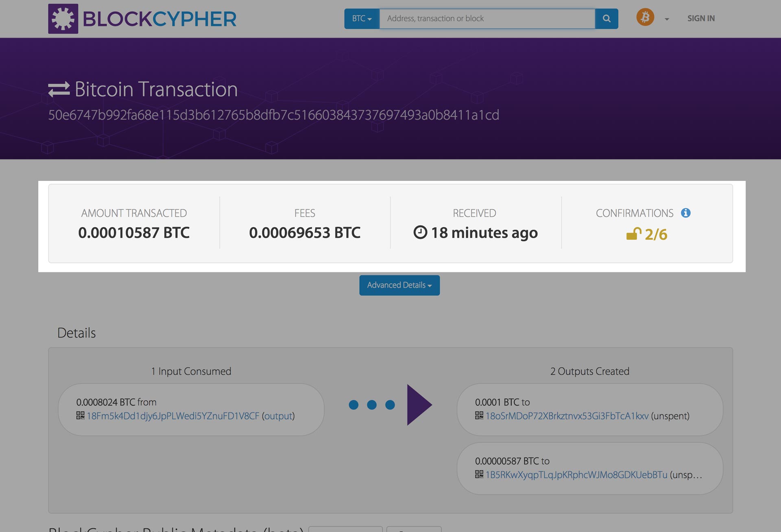Click the Bitcoin transaction arrows icon
Screen dimensions: 781x532
[x=58, y=89]
